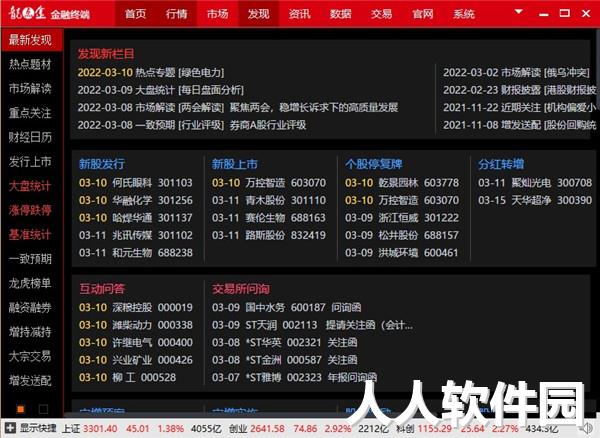
Task: Select 重点关注 in sidebar
Action: (30, 113)
